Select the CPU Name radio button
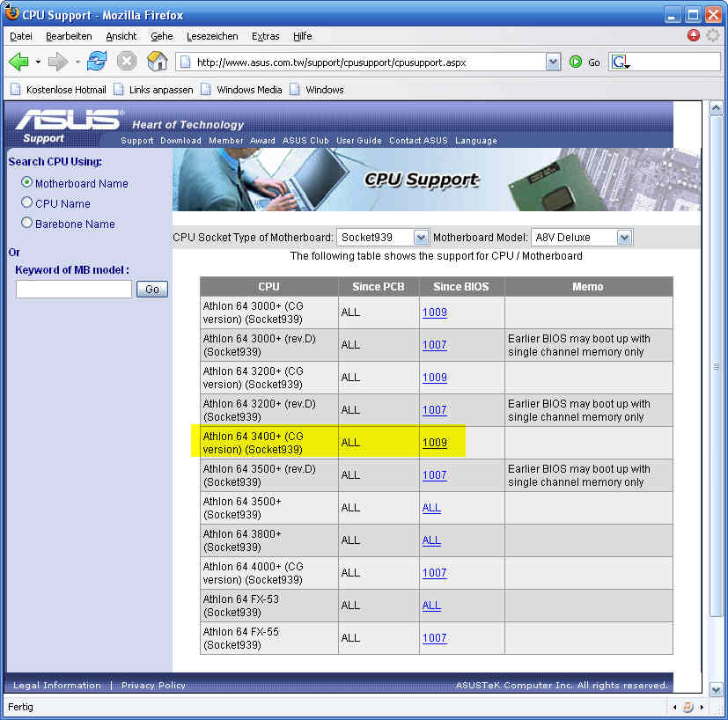 click(27, 202)
